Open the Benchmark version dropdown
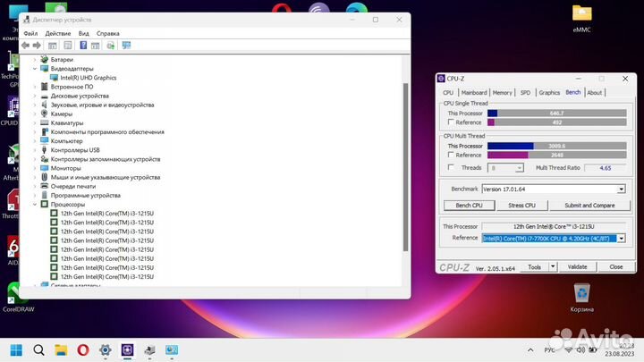 point(622,189)
